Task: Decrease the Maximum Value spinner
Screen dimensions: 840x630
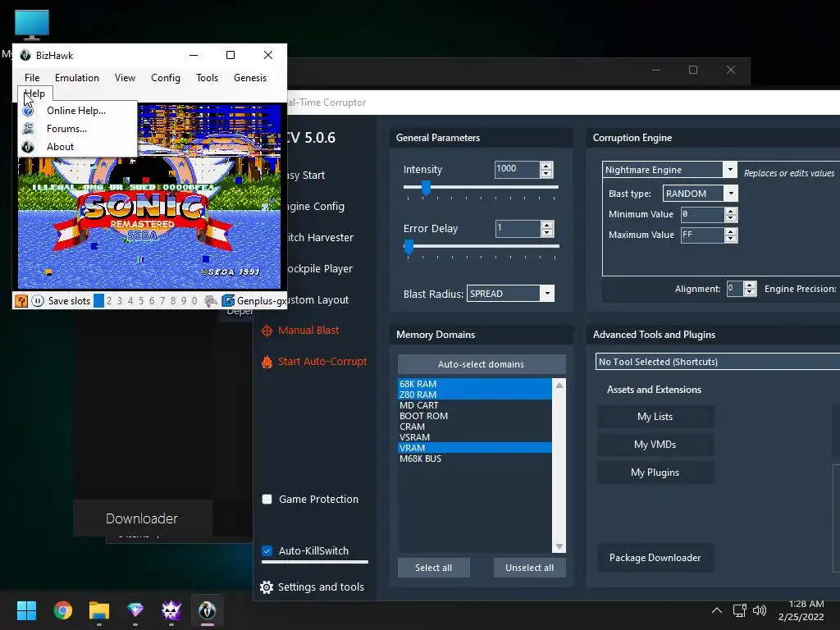Action: [731, 239]
